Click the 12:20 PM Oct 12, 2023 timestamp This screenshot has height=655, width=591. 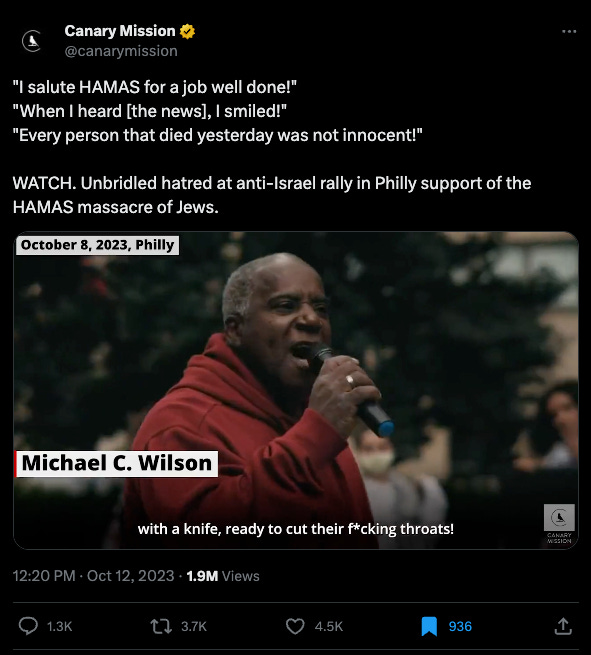[93, 576]
